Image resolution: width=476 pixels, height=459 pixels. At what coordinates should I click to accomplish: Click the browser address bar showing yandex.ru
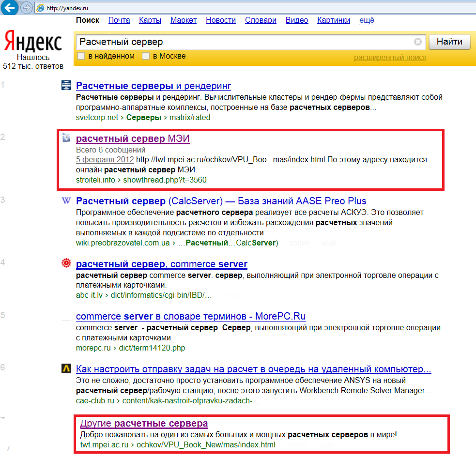pyautogui.click(x=255, y=8)
